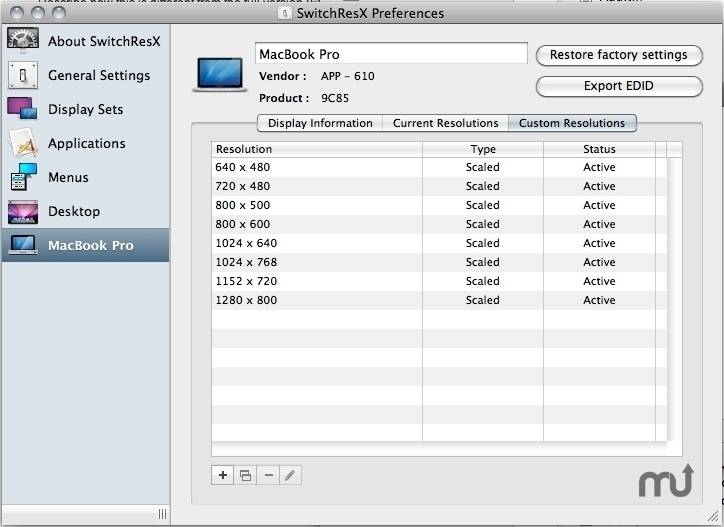Edit the resolution with the pencil icon
Image resolution: width=724 pixels, height=527 pixels.
click(x=290, y=475)
